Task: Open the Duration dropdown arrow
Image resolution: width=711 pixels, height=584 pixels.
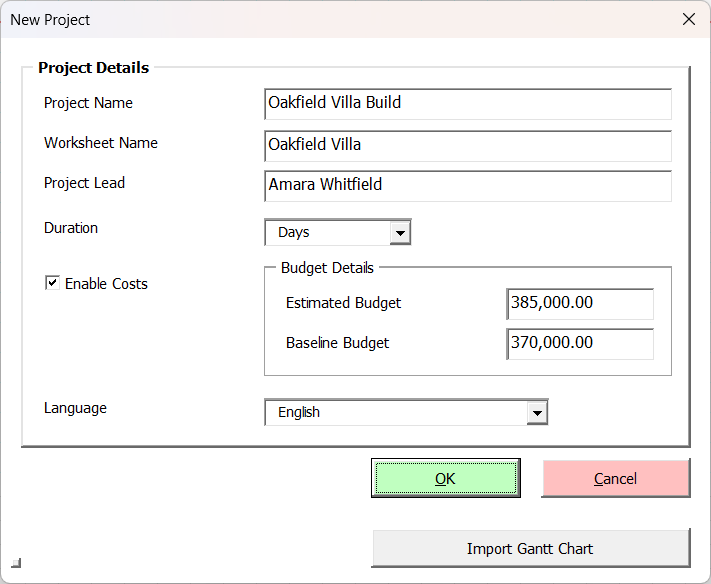Action: pyautogui.click(x=400, y=233)
